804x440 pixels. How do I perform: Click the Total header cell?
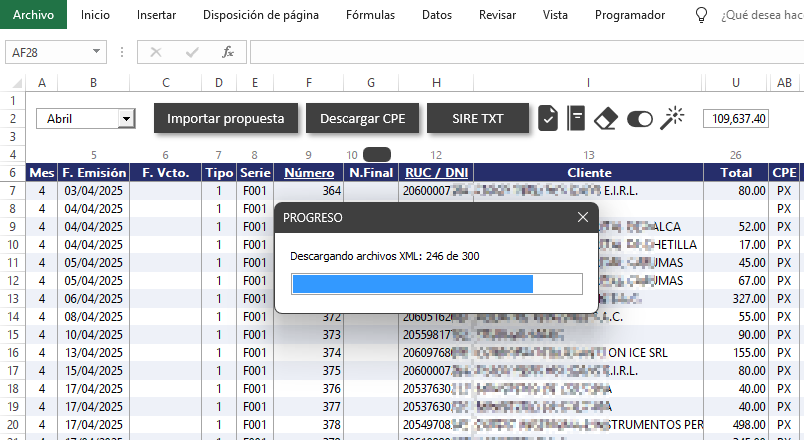pyautogui.click(x=736, y=173)
